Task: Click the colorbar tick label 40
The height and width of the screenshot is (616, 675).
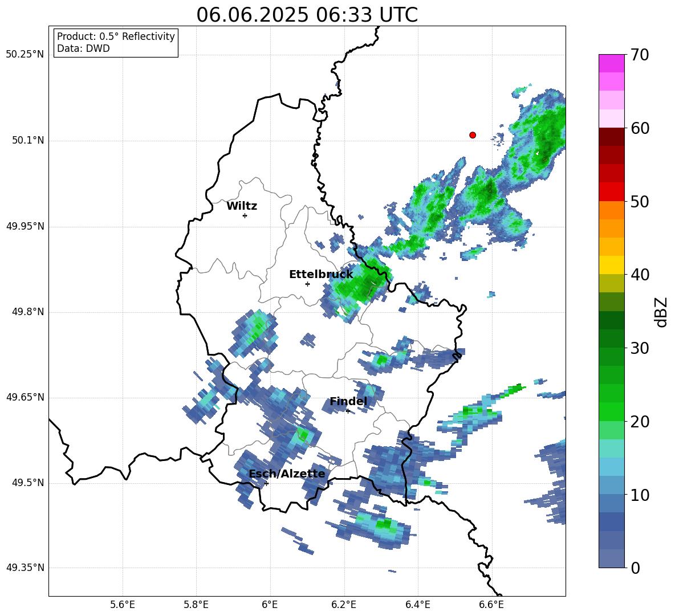Action: point(640,275)
